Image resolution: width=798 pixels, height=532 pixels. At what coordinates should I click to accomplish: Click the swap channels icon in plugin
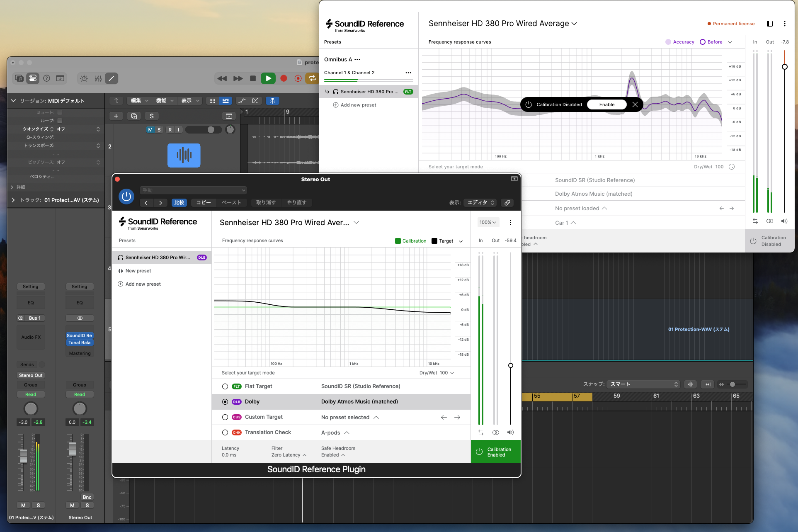[x=481, y=432]
